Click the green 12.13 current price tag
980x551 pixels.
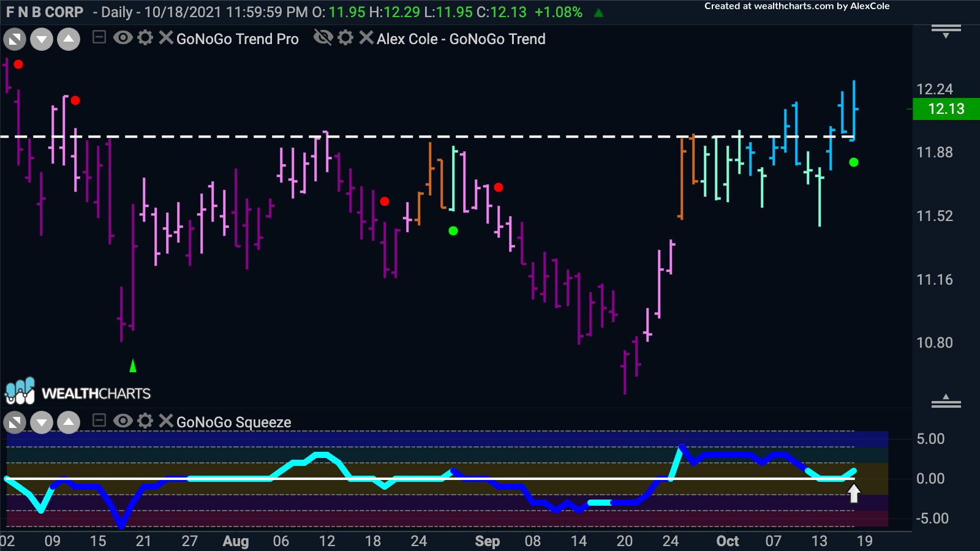click(x=946, y=109)
